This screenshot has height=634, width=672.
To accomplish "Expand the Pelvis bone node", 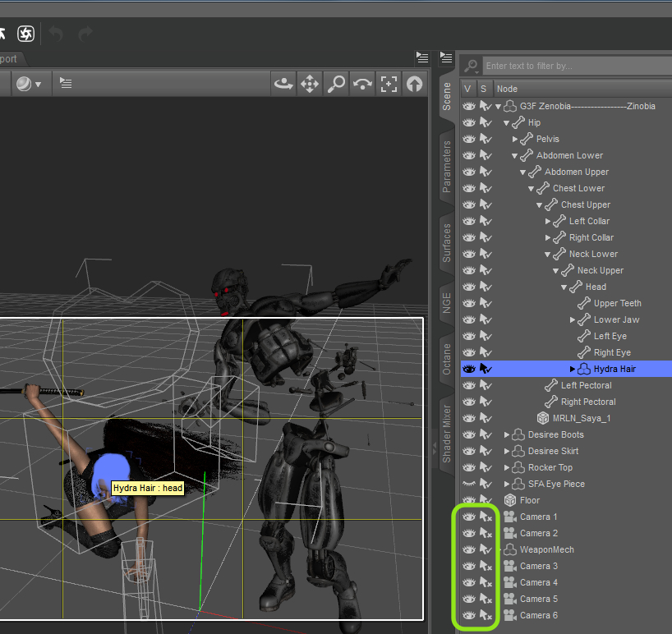I will pos(515,139).
